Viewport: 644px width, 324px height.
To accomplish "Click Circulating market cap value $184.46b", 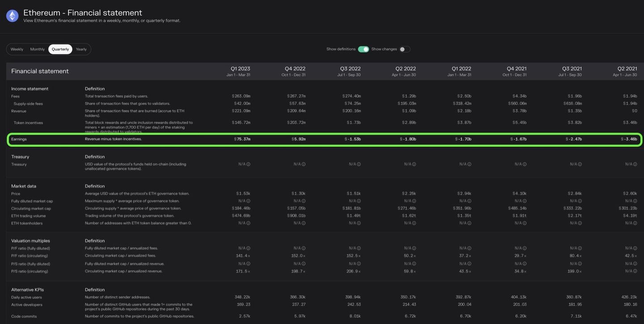I will [241, 209].
